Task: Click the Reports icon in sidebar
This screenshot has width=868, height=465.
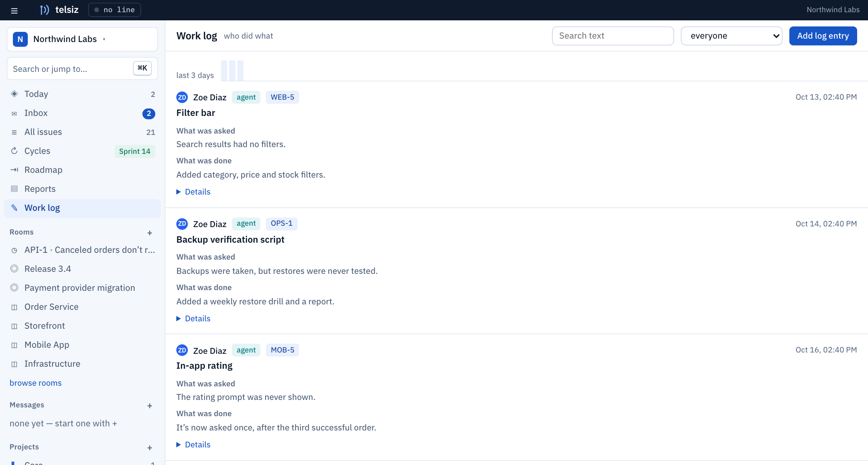Action: pos(14,189)
